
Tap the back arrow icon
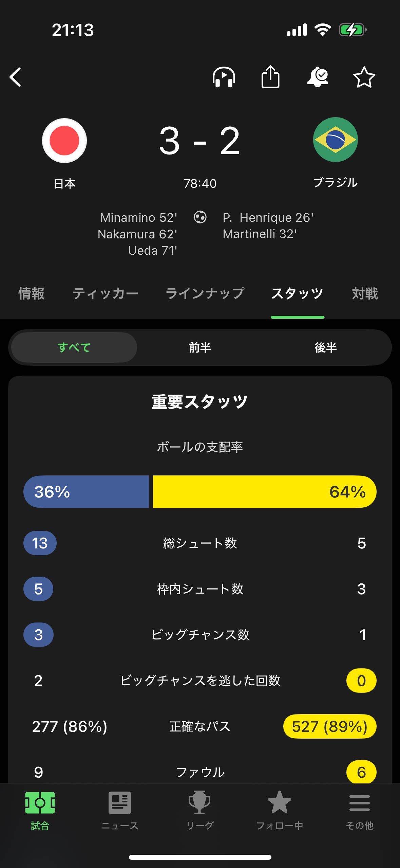point(16,77)
